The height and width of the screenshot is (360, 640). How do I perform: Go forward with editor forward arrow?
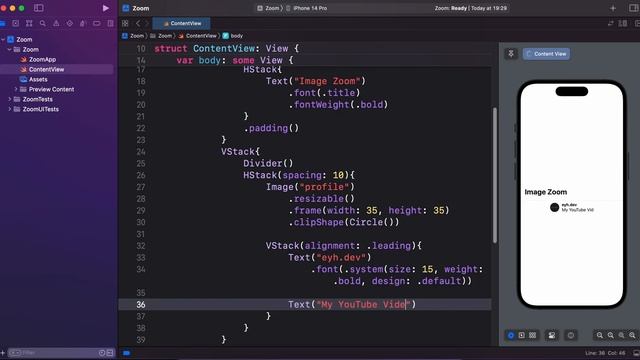pos(147,23)
